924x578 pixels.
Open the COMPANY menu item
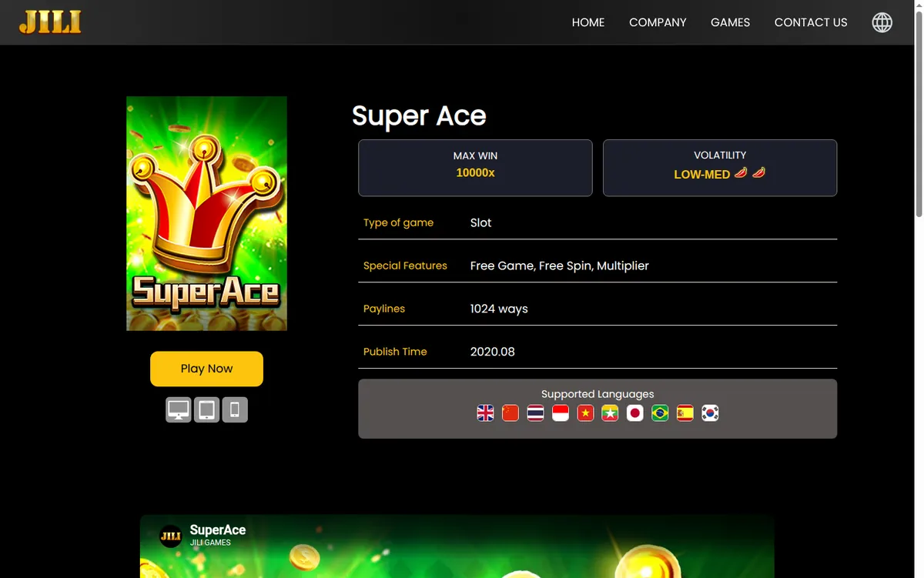(x=658, y=22)
